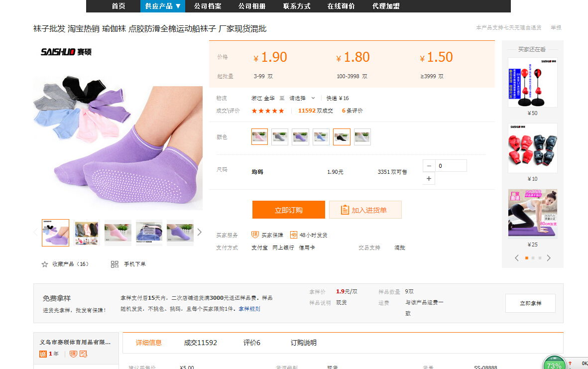Open the 公司相册 menu item
588x369 pixels.
pyautogui.click(x=251, y=6)
